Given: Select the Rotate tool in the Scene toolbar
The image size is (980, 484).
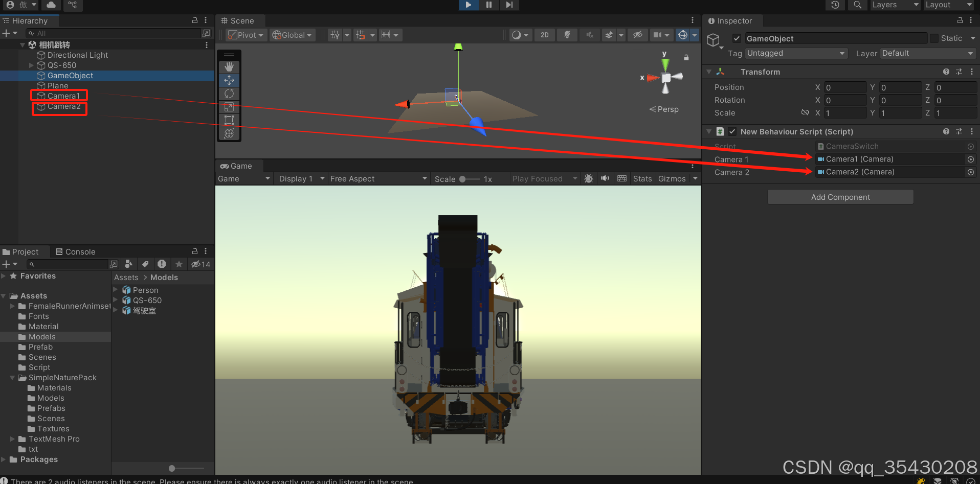Looking at the screenshot, I should pos(229,94).
